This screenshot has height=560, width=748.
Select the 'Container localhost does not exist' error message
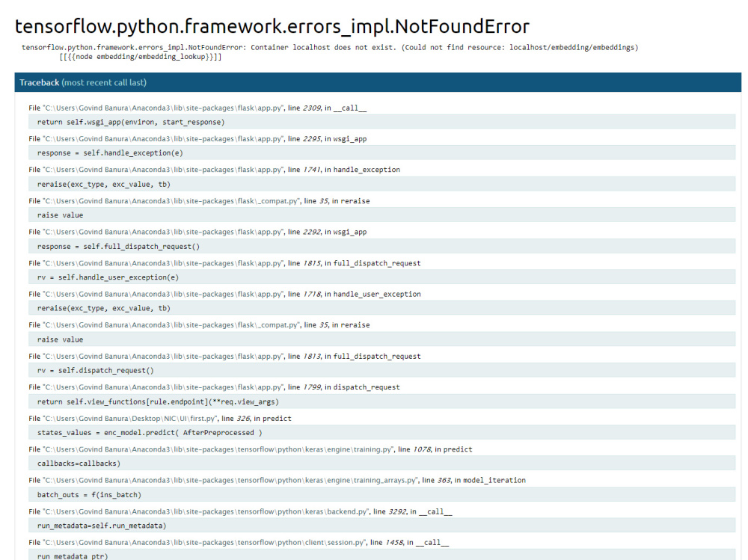coord(330,48)
